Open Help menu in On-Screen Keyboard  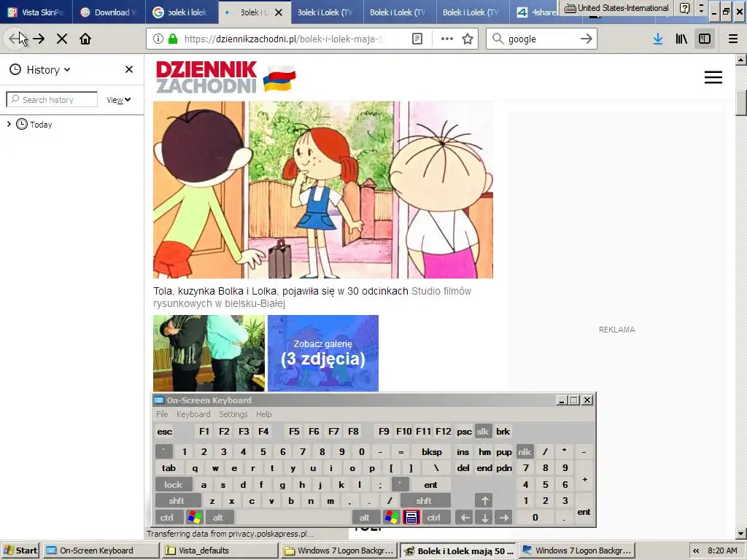tap(263, 414)
